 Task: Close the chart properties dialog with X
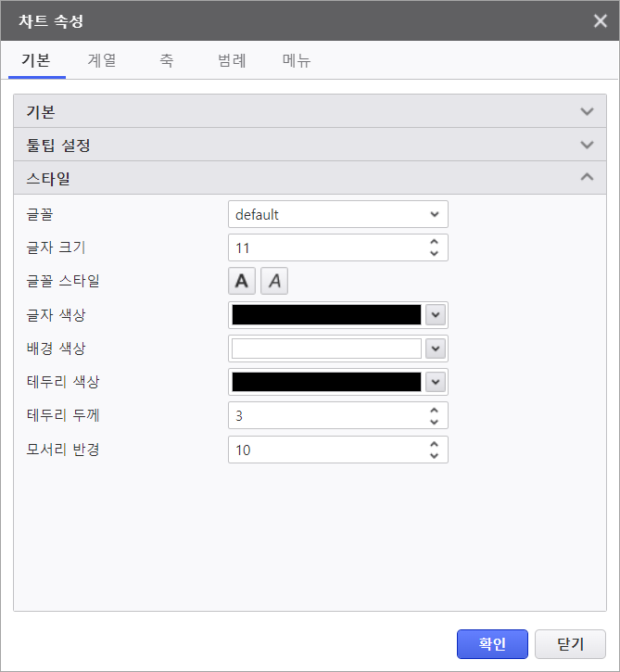(601, 20)
